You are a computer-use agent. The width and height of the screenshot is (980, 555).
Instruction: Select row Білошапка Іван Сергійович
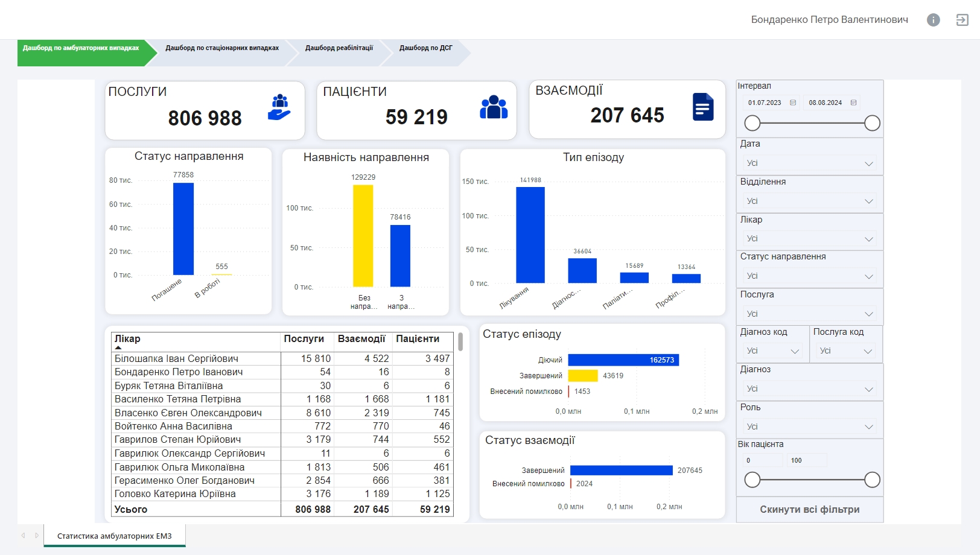click(282, 359)
